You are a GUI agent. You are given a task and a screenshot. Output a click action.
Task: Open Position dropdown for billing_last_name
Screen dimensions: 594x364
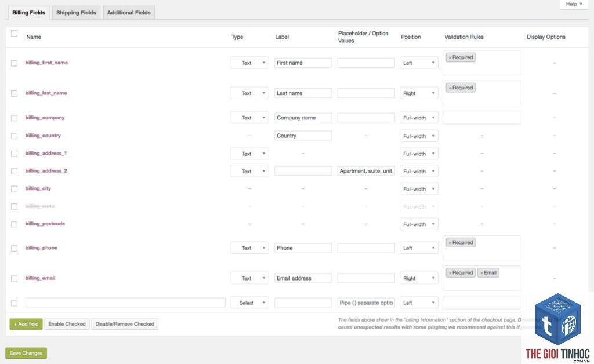pos(419,93)
